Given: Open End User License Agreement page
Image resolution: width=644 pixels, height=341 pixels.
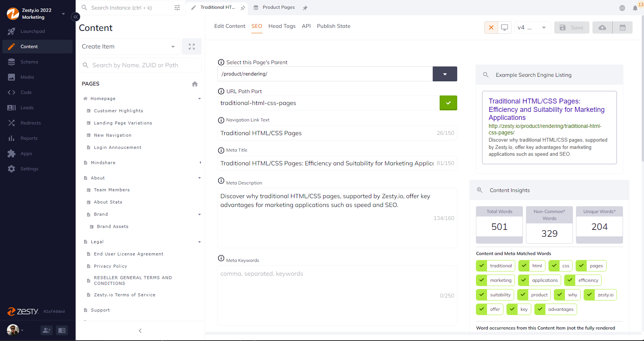Looking at the screenshot, I should (x=129, y=254).
